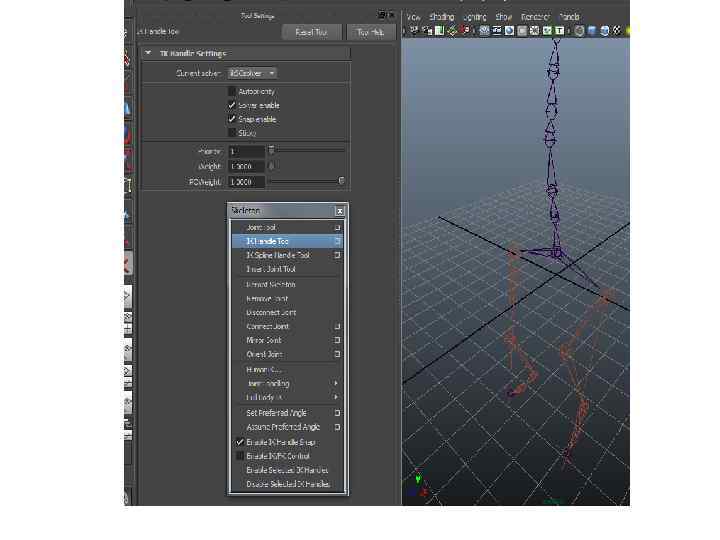Click the POWeight slider track
Viewport: 720px width, 540px height.
(305, 182)
